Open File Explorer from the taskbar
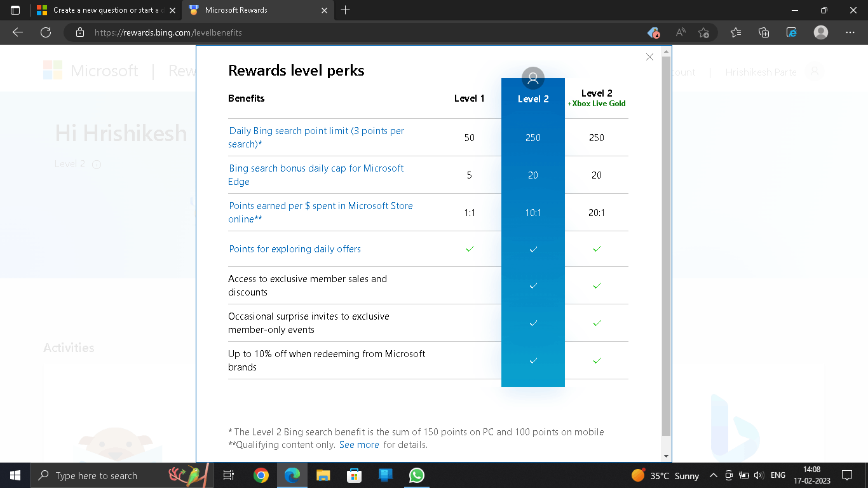Image resolution: width=868 pixels, height=488 pixels. pyautogui.click(x=323, y=475)
